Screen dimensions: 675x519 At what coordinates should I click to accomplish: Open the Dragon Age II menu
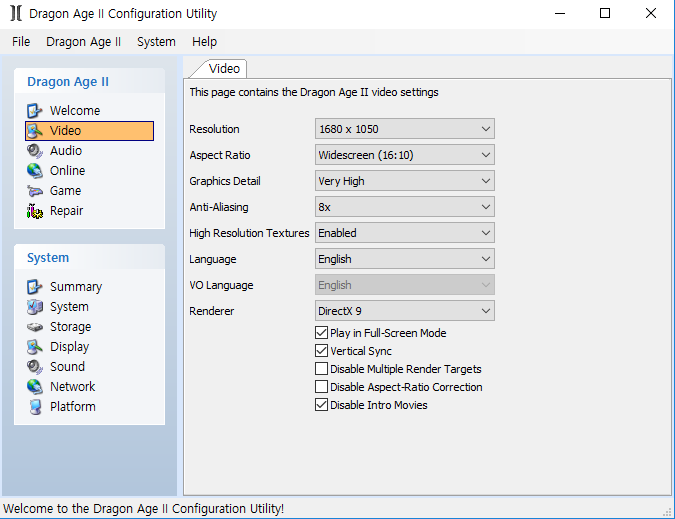tap(84, 42)
